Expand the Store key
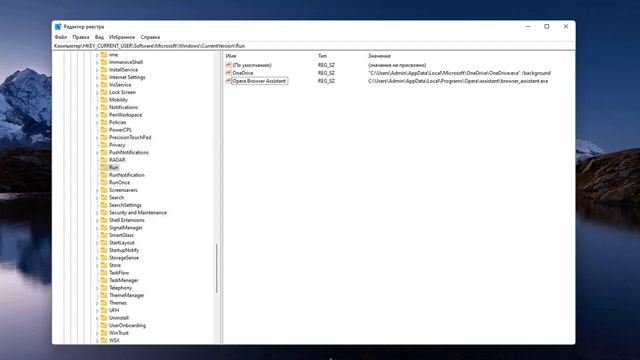Viewport: 640px width, 360px height. [x=97, y=265]
